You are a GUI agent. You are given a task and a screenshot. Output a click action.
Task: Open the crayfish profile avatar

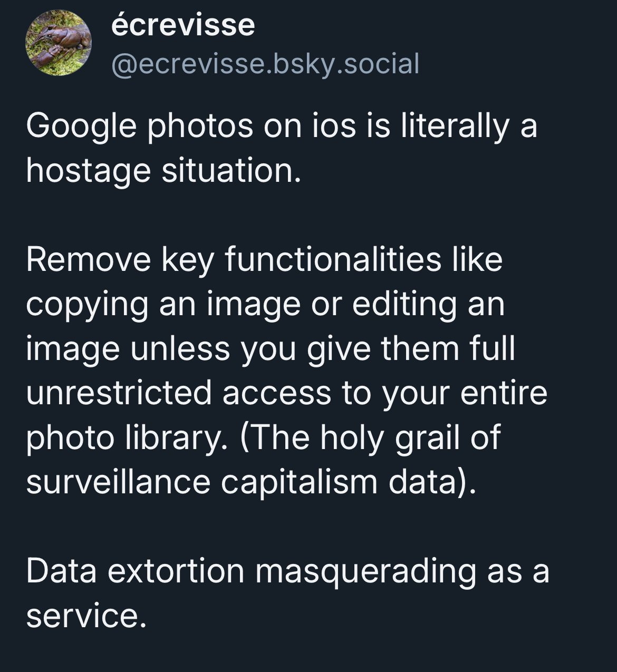[x=59, y=43]
